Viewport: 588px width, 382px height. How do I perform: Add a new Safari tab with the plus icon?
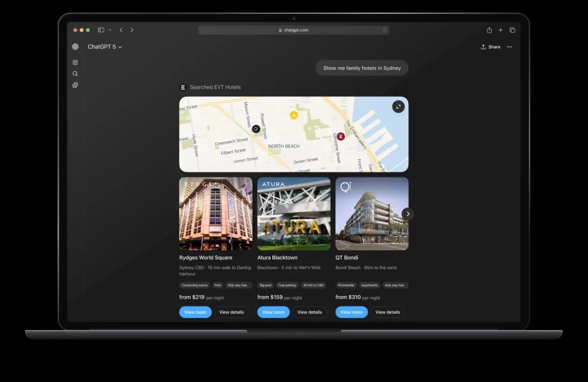pos(501,30)
